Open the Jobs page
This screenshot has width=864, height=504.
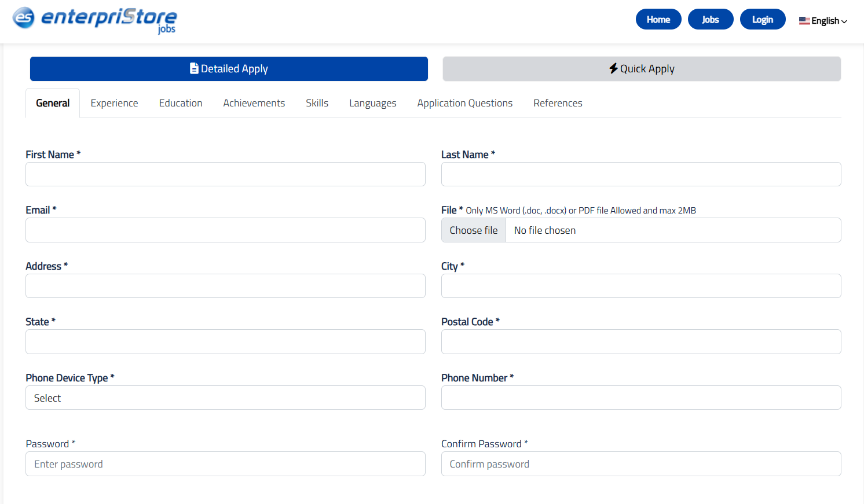pyautogui.click(x=710, y=19)
